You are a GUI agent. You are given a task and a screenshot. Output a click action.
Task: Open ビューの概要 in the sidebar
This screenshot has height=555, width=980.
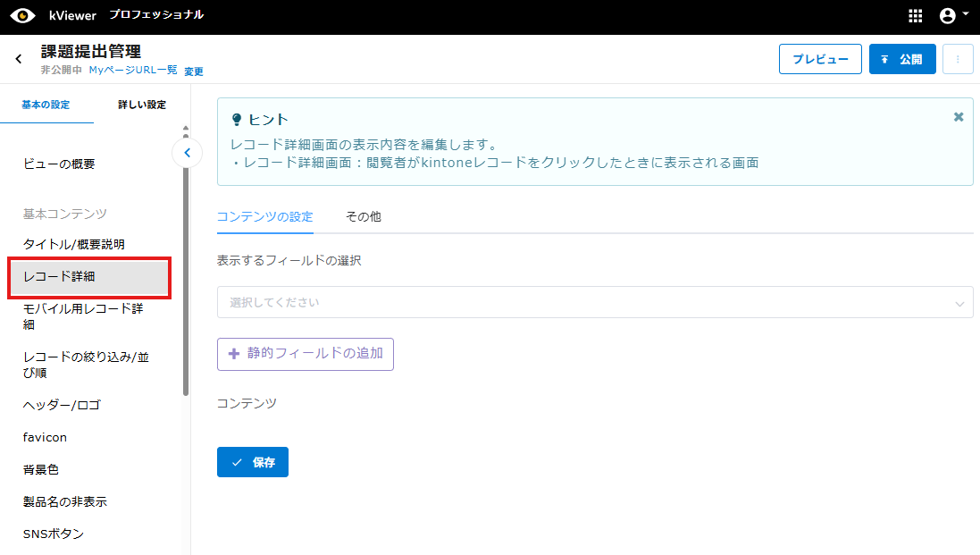pos(59,164)
